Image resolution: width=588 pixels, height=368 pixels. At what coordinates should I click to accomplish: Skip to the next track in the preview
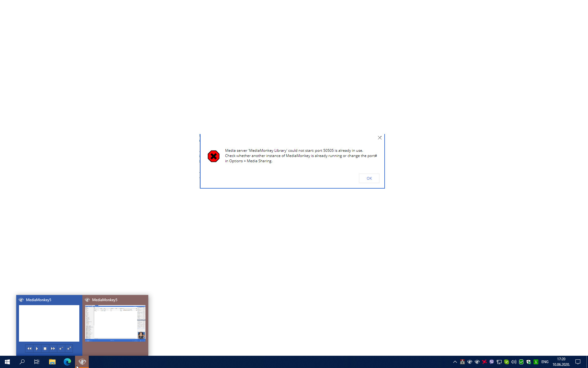(x=53, y=349)
